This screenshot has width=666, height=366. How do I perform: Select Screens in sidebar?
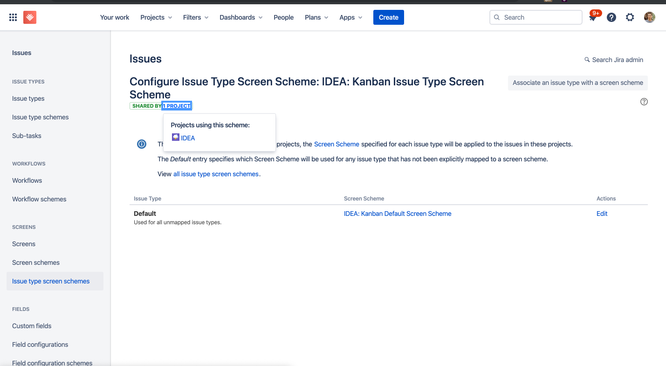tap(24, 244)
